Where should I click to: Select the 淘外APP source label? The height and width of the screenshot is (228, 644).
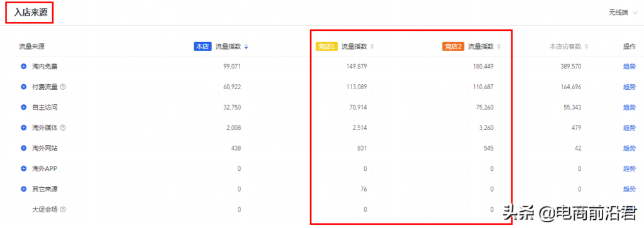click(45, 168)
